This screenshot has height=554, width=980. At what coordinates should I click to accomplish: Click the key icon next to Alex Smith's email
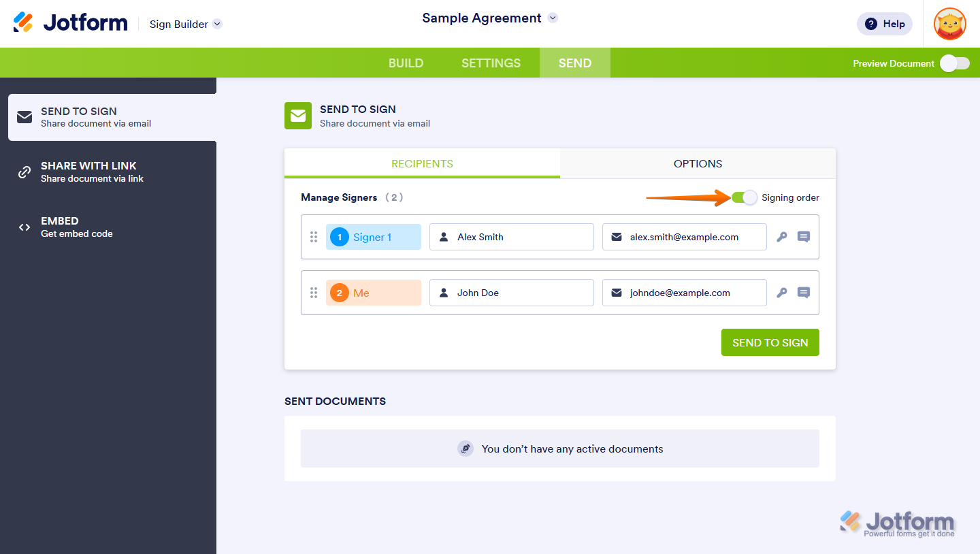[781, 236]
